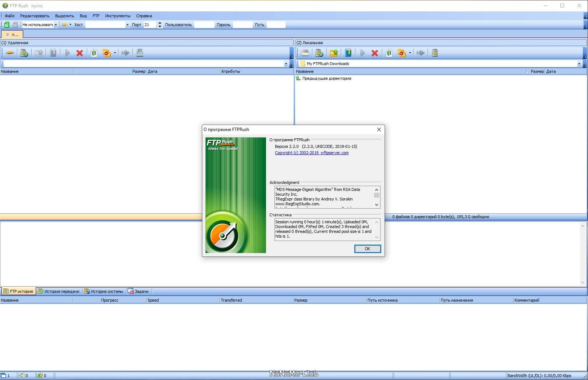Switch to the 'История системы' tab
Image resolution: width=588 pixels, height=380 pixels.
point(104,291)
